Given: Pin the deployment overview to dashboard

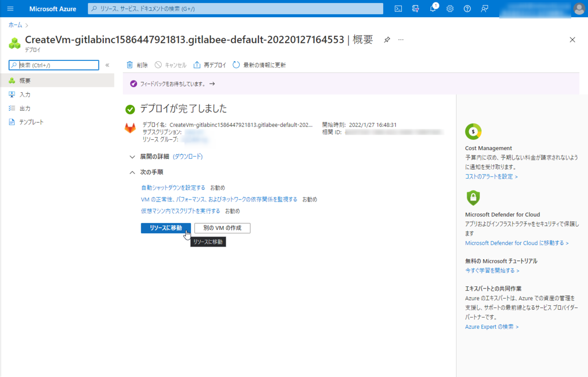Looking at the screenshot, I should 387,40.
